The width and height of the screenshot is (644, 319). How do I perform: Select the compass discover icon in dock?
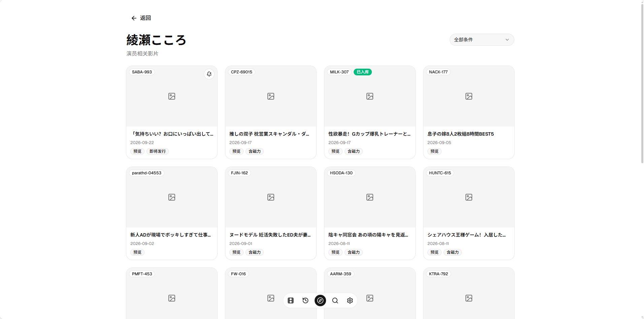320,300
